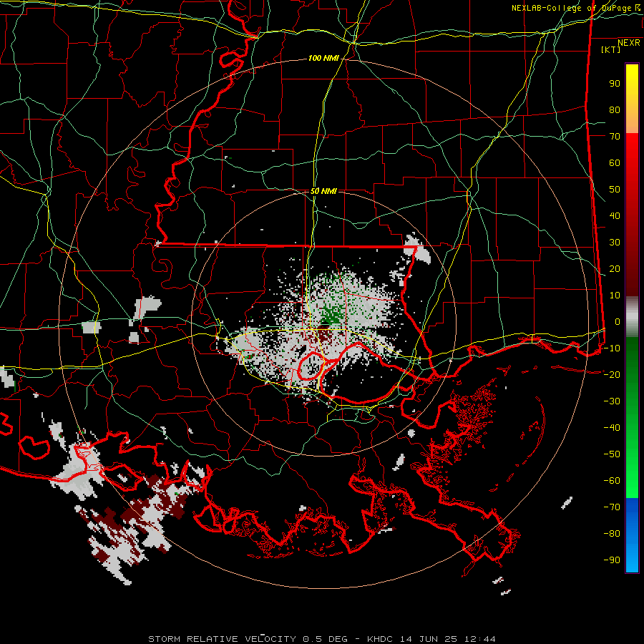The width and height of the screenshot is (644, 644).
Task: Click the 80 value on velocity scale
Action: (x=615, y=110)
